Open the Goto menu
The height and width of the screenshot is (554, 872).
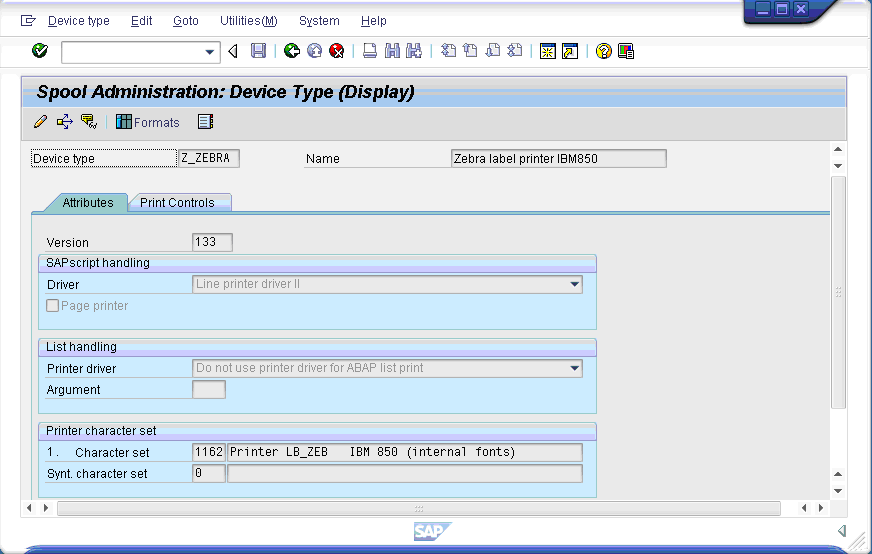pyautogui.click(x=185, y=21)
